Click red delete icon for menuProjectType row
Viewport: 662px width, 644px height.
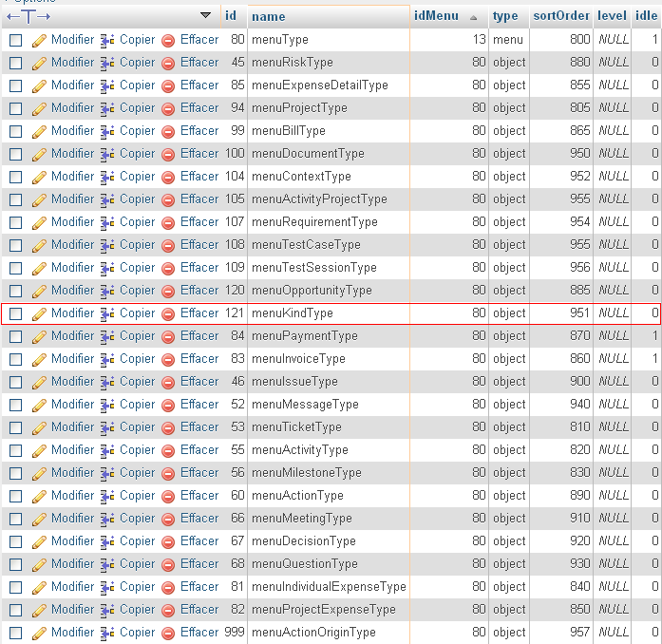[168, 108]
